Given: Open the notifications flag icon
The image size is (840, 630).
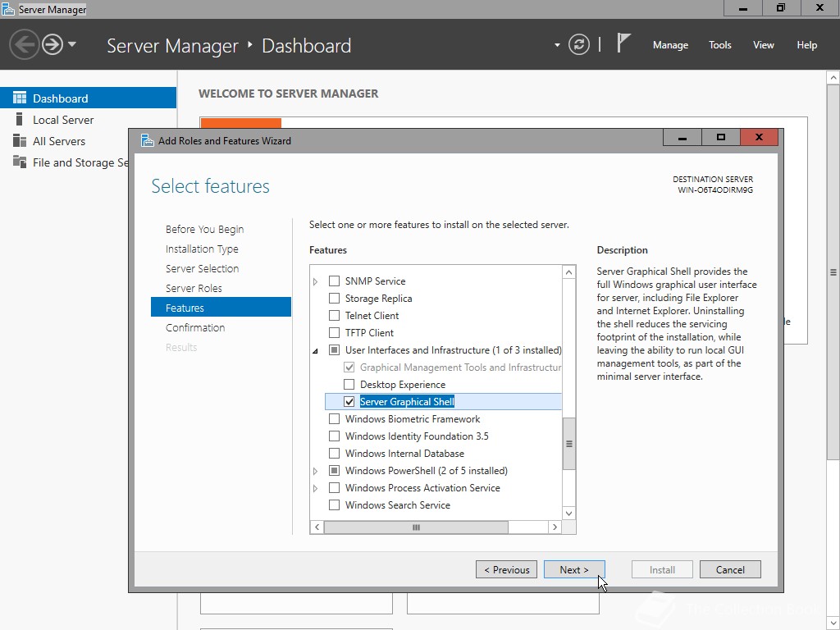Looking at the screenshot, I should 623,43.
